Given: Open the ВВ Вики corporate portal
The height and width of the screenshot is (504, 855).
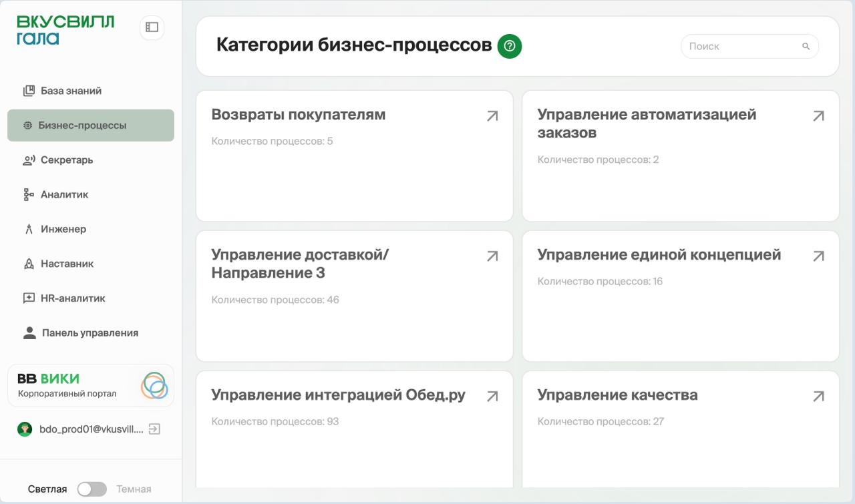Looking at the screenshot, I should pos(91,386).
